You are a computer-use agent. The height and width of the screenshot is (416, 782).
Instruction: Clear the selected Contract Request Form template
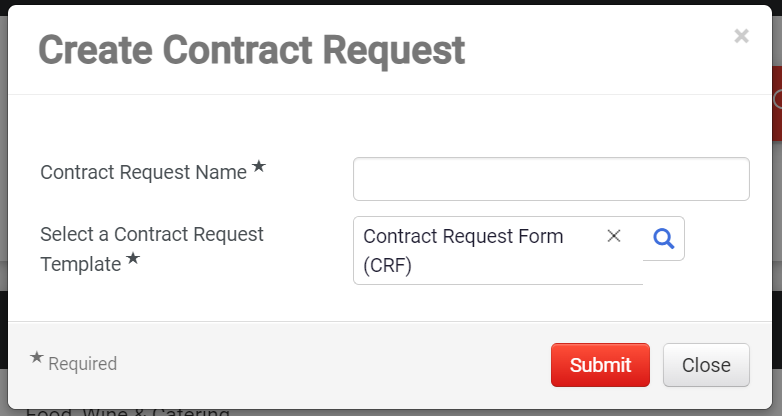[614, 236]
